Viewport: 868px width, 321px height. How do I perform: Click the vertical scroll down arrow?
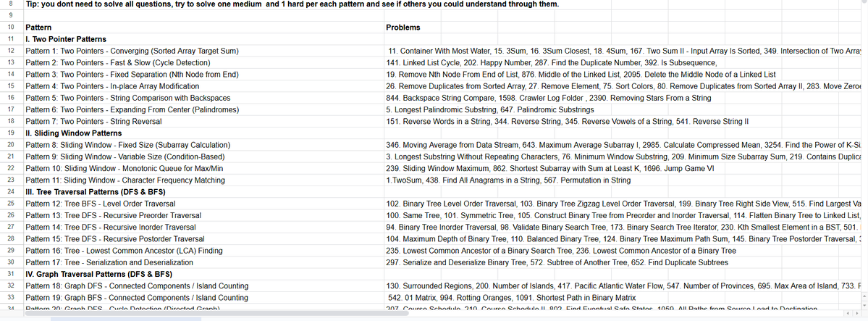[864, 304]
